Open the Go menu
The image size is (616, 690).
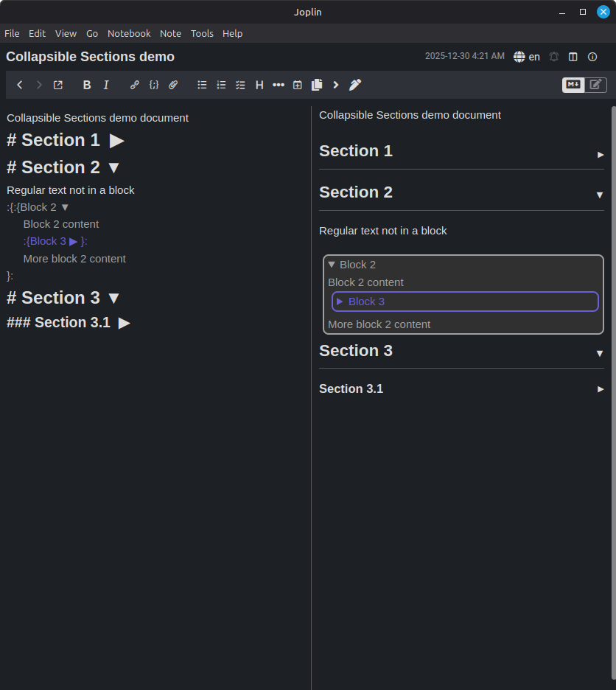(92, 33)
